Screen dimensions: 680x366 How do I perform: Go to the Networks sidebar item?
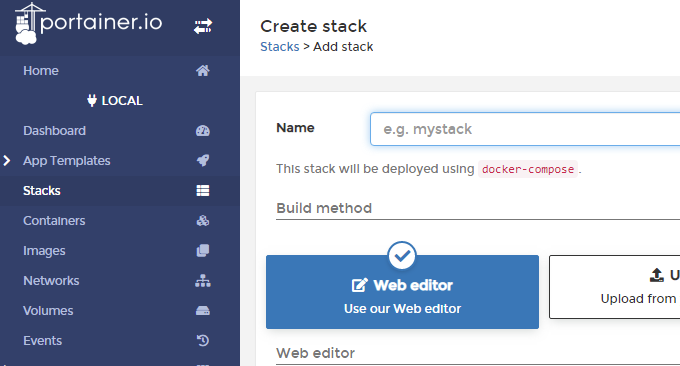point(51,281)
